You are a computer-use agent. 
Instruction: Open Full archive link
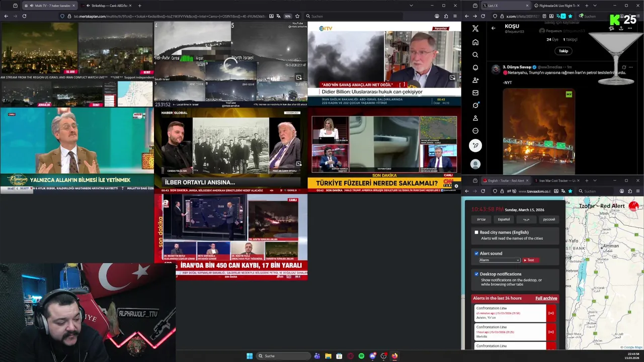[546, 298]
